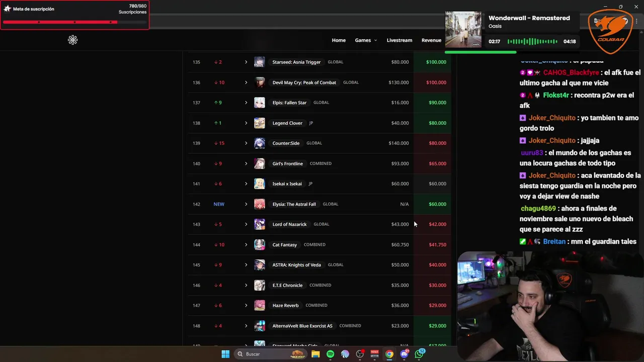This screenshot has height=362, width=644.
Task: Click rank number 145 in the table
Action: click(196, 265)
